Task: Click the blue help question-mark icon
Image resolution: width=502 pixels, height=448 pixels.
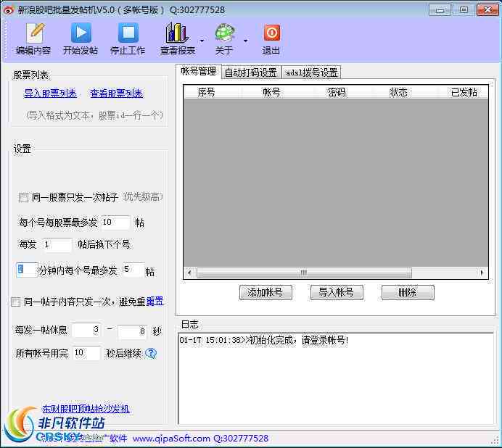Action: 151,353
